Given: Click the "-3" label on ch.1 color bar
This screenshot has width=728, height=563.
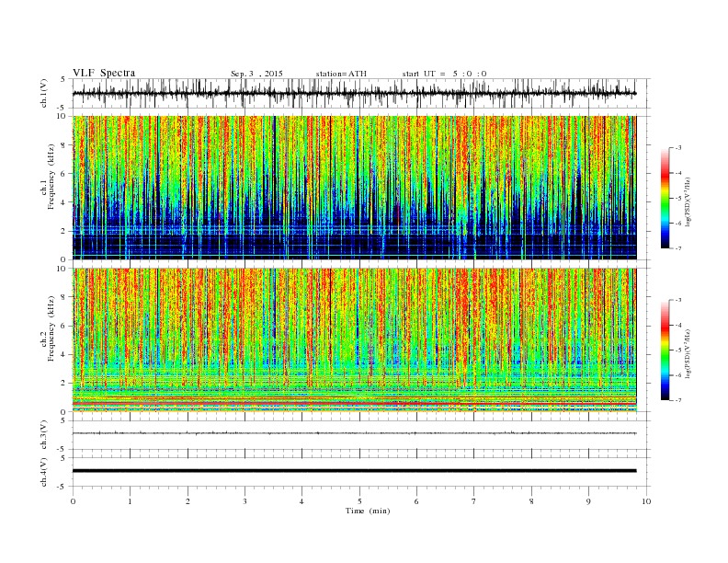Looking at the screenshot, I should coord(677,148).
